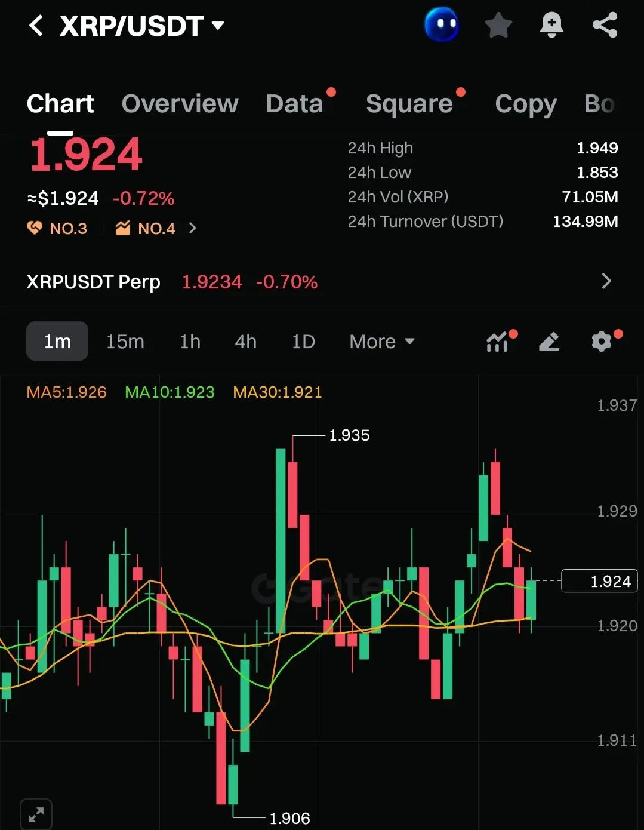Select the 1h timeframe
The height and width of the screenshot is (830, 644).
[190, 342]
